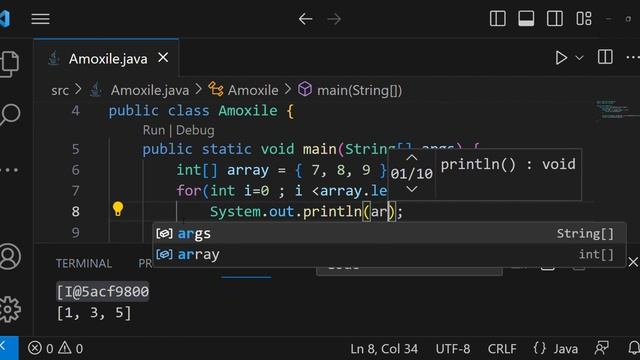Image resolution: width=640 pixels, height=360 pixels.
Task: Click Ln 8, Col 34 status
Action: [384, 349]
